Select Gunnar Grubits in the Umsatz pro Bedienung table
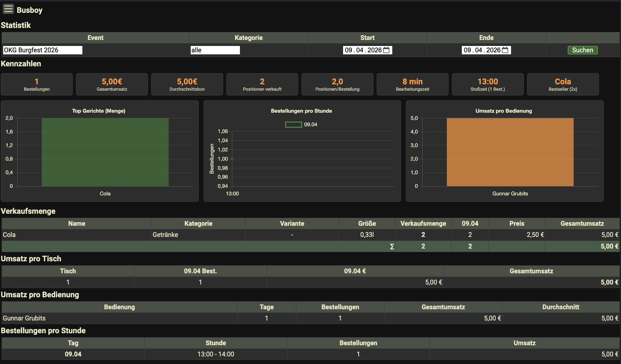Image resolution: width=621 pixels, height=364 pixels. [x=24, y=318]
